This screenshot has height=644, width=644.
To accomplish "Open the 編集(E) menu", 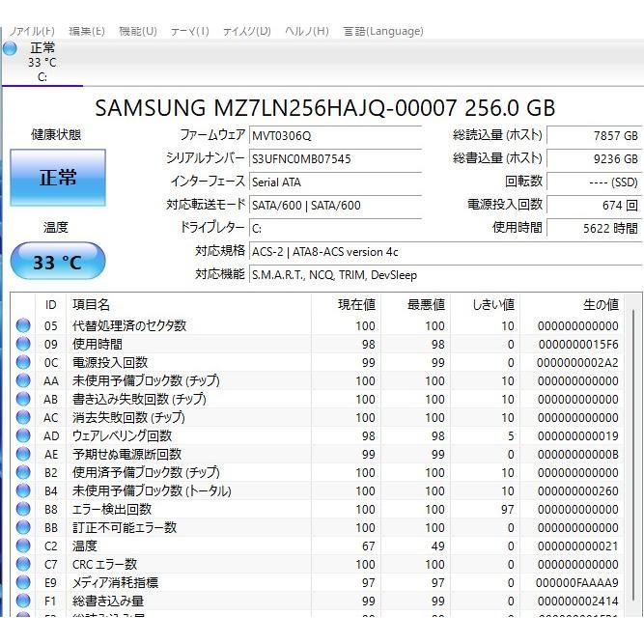I will (87, 31).
